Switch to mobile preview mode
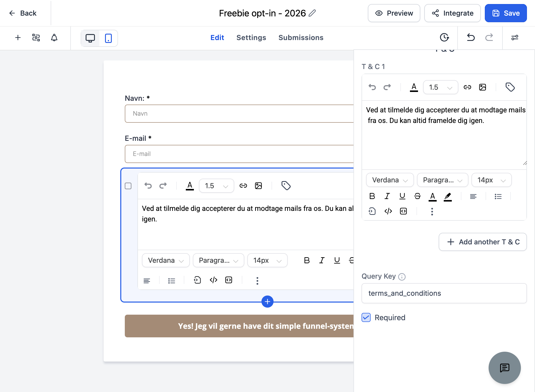This screenshot has height=392, width=535. coord(108,38)
